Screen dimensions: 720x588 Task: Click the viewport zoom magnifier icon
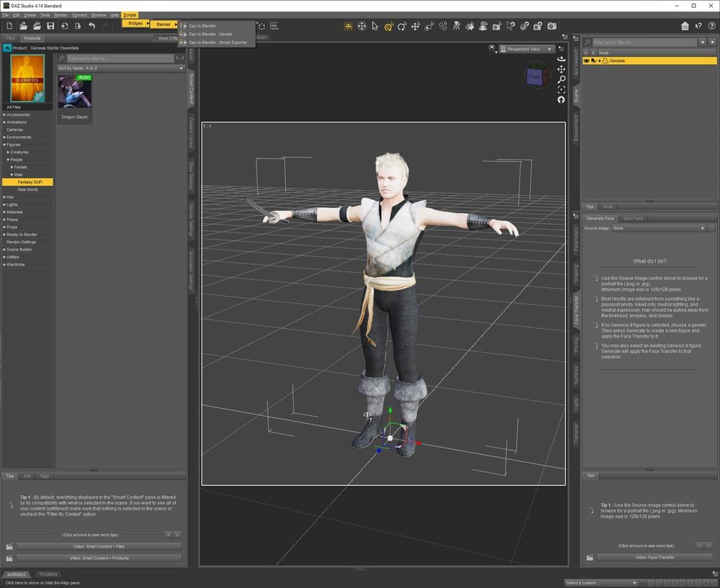562,79
